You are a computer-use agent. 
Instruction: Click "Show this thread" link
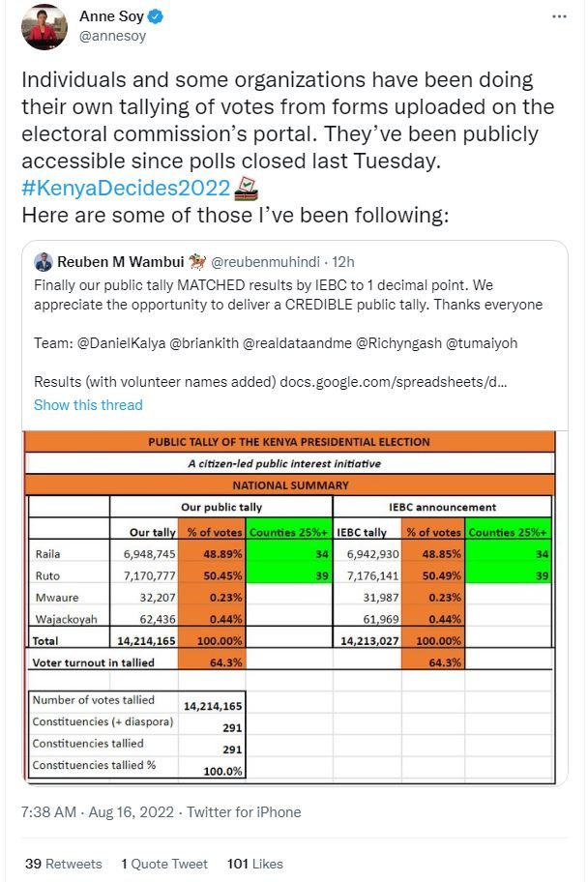(x=88, y=404)
